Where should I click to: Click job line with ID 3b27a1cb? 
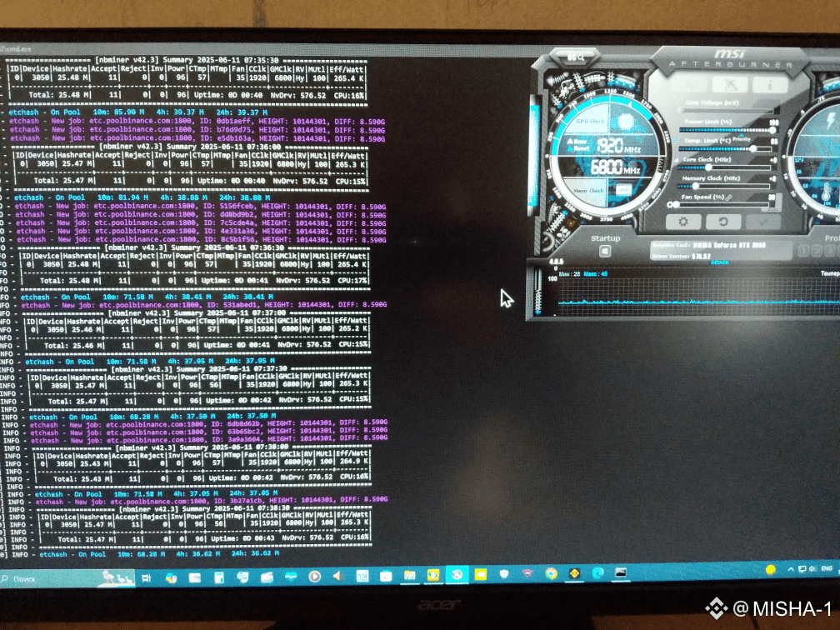pyautogui.click(x=211, y=501)
